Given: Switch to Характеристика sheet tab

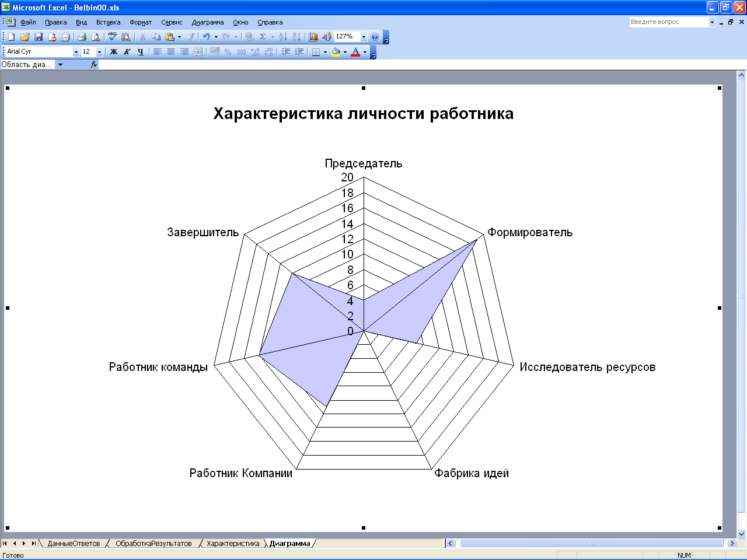Looking at the screenshot, I should tap(233, 543).
